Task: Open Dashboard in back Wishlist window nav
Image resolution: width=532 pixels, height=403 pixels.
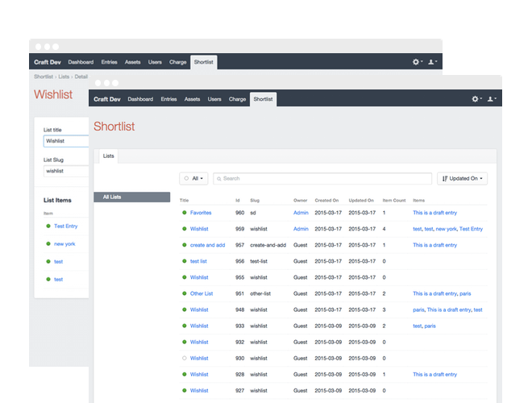Action: coord(81,62)
